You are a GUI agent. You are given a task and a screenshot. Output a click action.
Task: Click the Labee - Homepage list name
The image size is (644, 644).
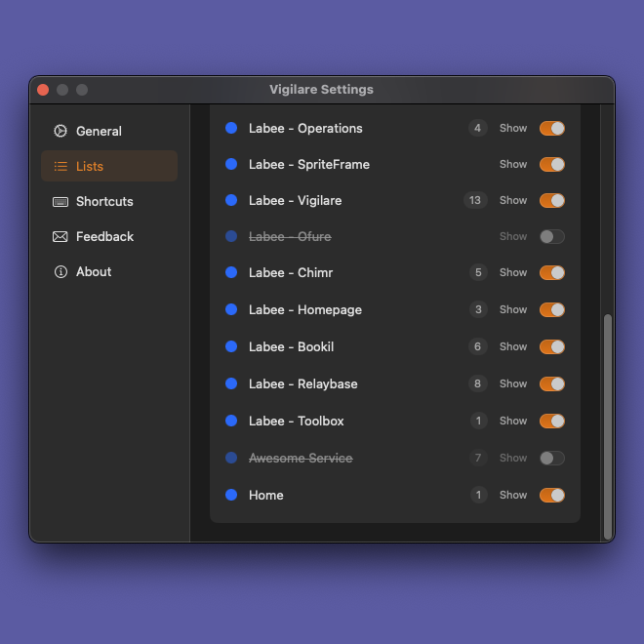click(x=305, y=309)
